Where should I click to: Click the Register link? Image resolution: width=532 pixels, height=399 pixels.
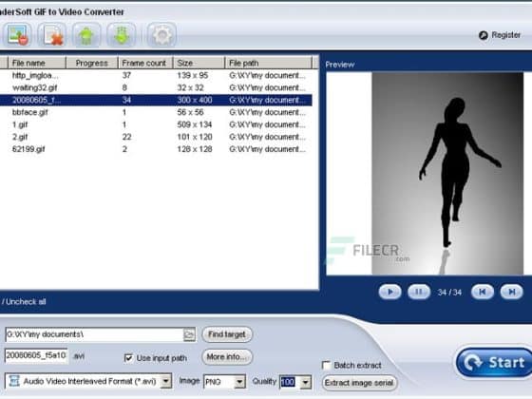505,35
